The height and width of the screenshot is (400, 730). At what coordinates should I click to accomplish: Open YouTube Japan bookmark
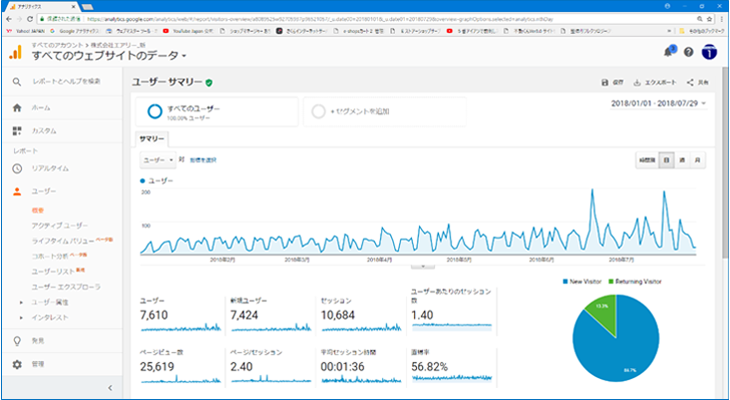point(188,31)
